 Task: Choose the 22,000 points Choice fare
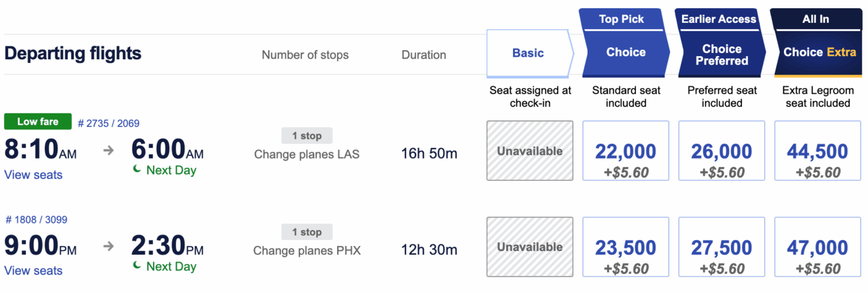pos(626,150)
